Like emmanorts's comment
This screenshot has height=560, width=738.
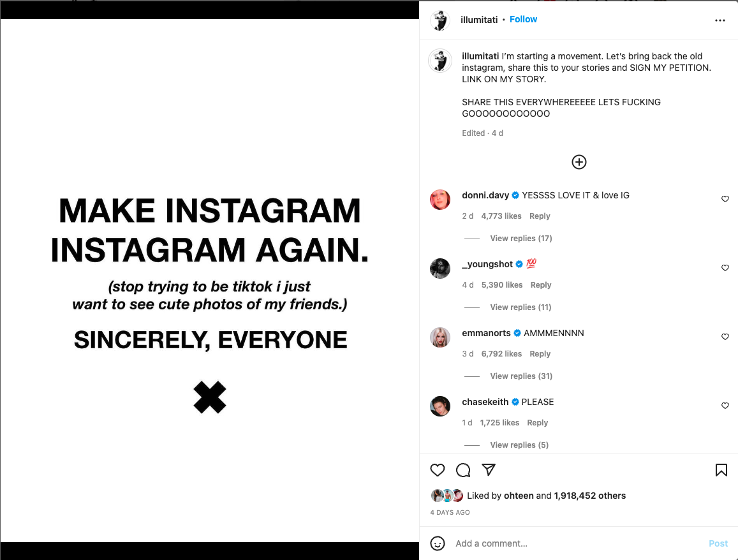pos(725,337)
